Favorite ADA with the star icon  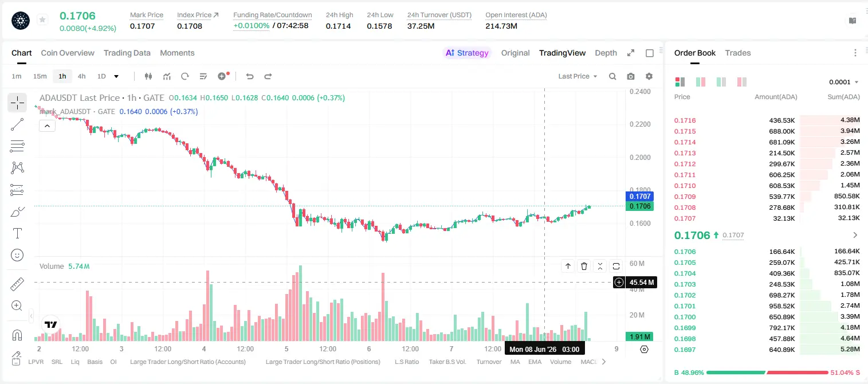(42, 20)
